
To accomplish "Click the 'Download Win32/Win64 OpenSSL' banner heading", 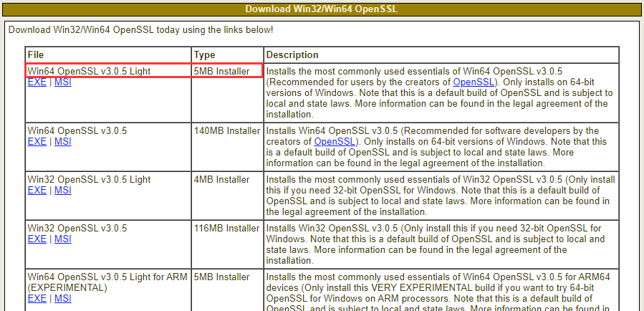I will pos(322,9).
